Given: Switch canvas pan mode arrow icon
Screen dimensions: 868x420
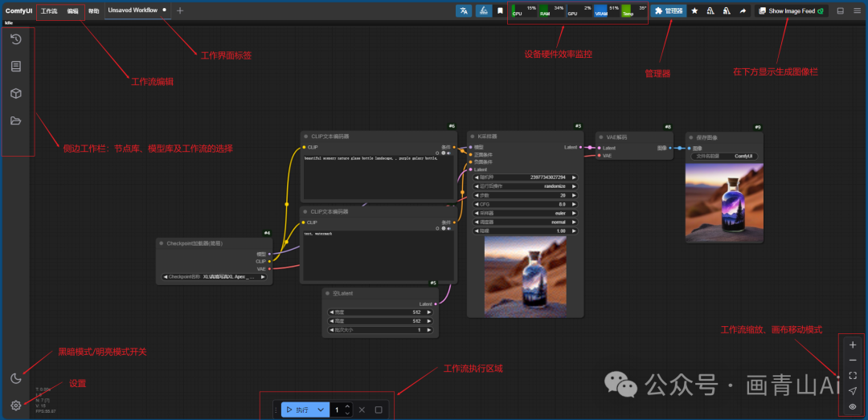Looking at the screenshot, I should point(853,390).
